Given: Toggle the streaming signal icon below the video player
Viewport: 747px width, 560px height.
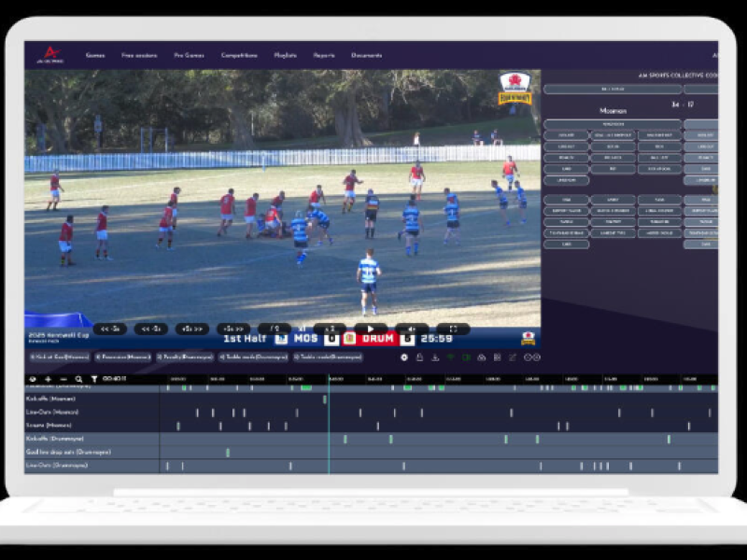Looking at the screenshot, I should [x=451, y=357].
